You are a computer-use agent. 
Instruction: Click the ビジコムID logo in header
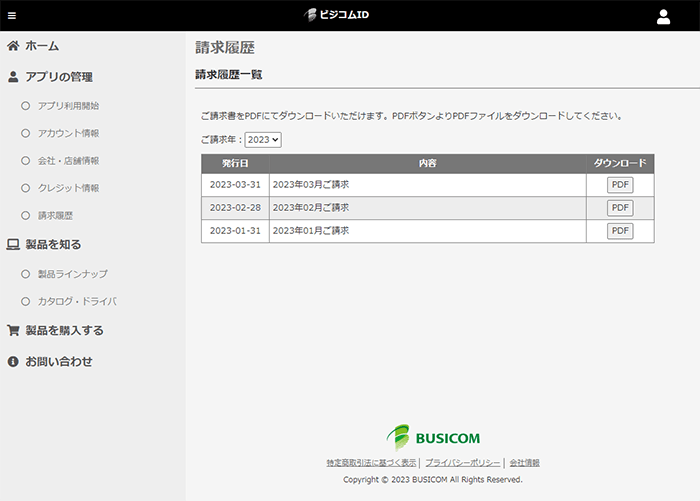(x=350, y=15)
